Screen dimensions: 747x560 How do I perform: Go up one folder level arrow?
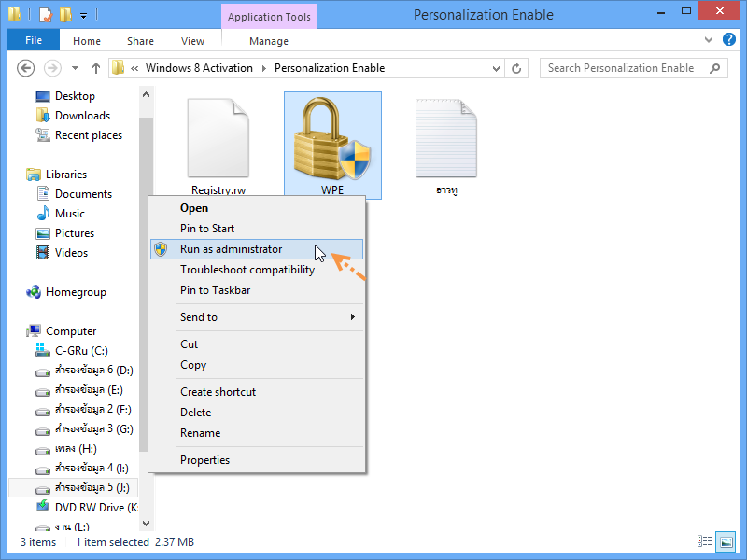pos(96,68)
